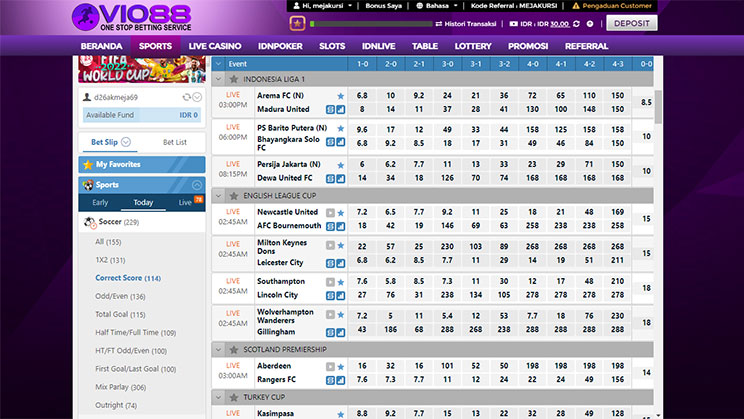Screen dimensions: 744x419
Task: Open statistics chart for Bhayangkara Solo match
Action: click(341, 142)
